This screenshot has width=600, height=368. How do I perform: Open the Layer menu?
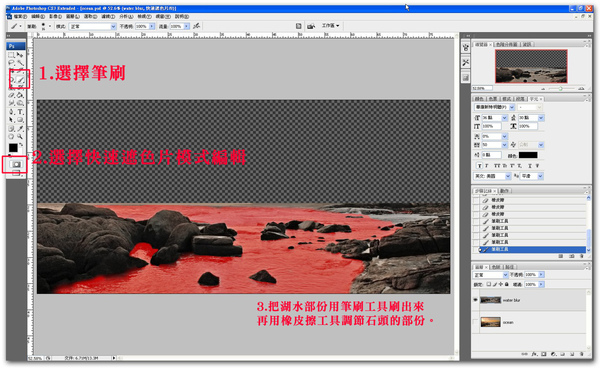coord(72,16)
